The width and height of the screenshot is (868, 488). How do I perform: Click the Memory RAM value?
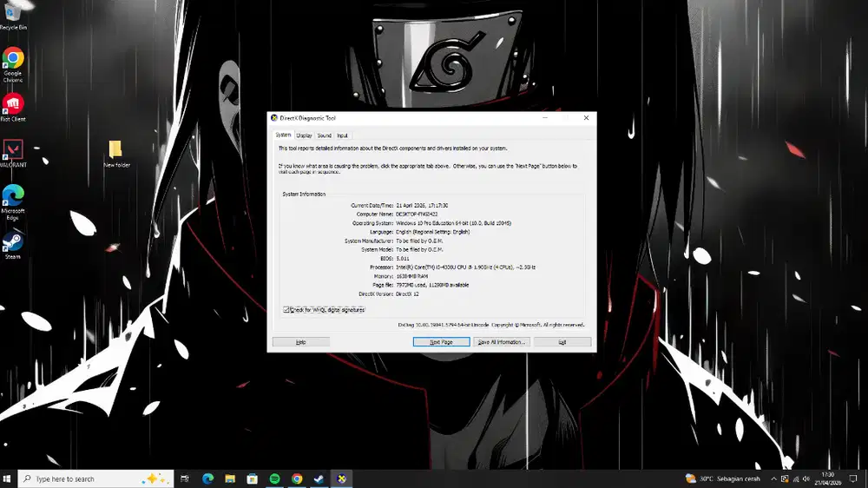coord(411,276)
